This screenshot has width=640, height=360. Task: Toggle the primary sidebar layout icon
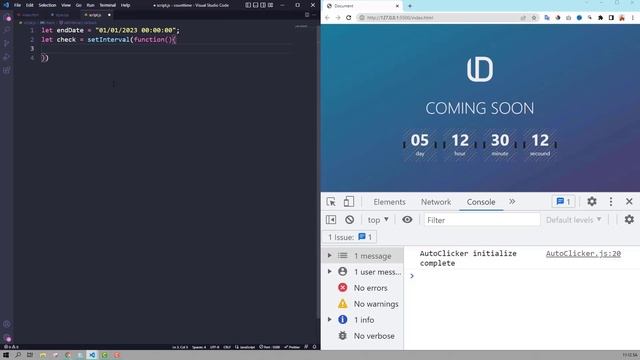pos(248,5)
